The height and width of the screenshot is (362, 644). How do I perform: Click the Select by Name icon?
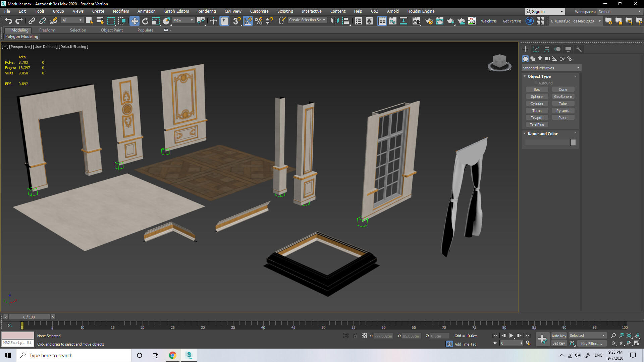[x=100, y=21]
